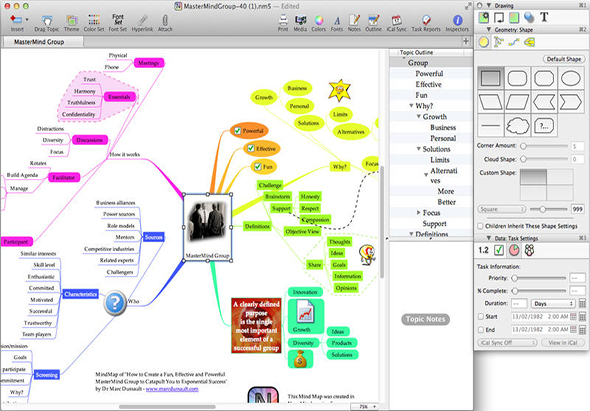Expand Focus in the Topic Outline

pyautogui.click(x=418, y=213)
